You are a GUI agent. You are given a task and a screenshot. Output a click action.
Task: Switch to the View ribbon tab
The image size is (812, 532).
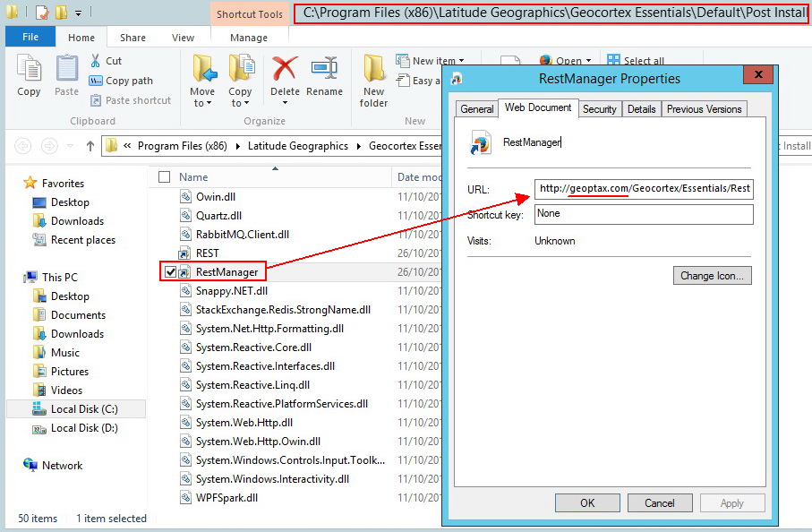pyautogui.click(x=183, y=38)
